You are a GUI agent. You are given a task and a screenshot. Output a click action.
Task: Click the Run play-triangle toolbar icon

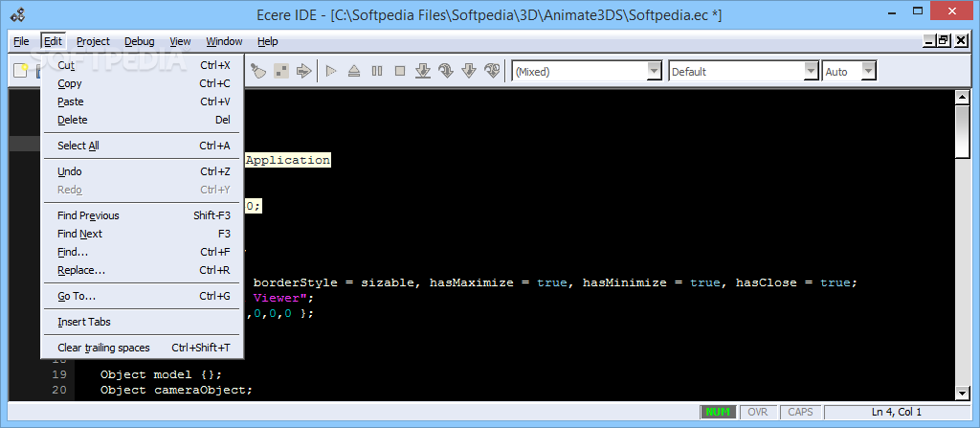click(331, 71)
